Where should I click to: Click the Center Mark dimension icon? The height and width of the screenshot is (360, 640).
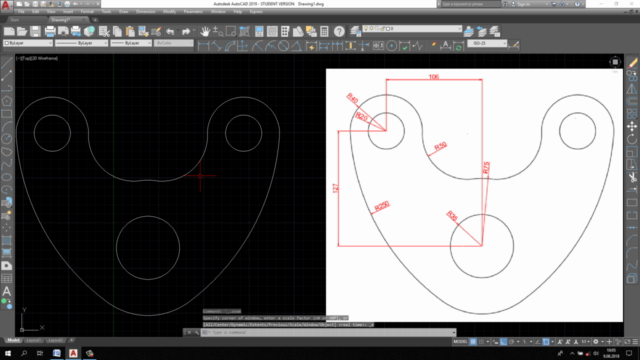(391, 46)
